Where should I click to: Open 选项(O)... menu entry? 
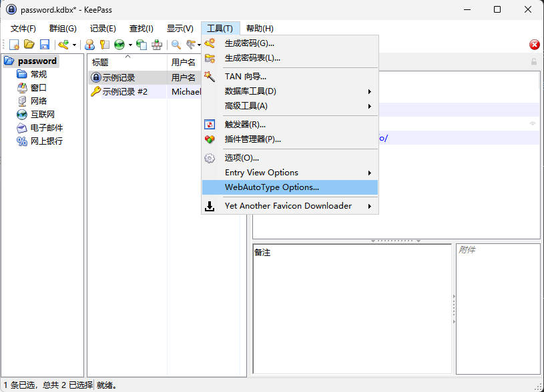290,158
